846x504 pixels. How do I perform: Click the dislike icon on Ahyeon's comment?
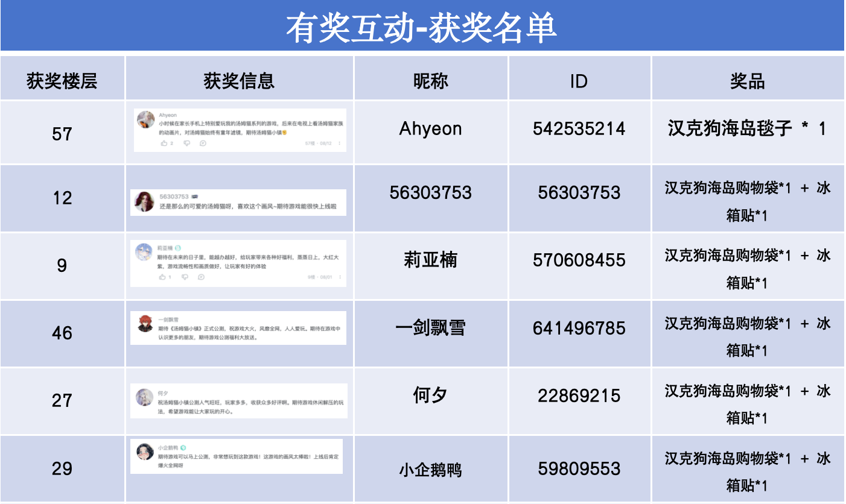[186, 143]
